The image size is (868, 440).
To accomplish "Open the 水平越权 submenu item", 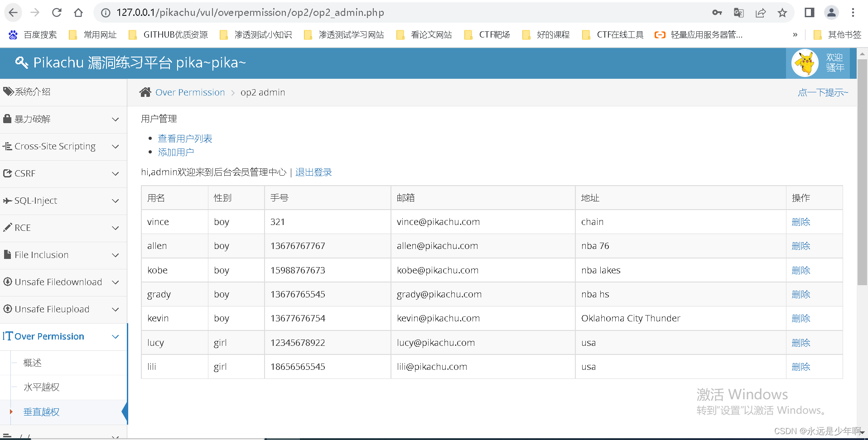I will pyautogui.click(x=42, y=387).
